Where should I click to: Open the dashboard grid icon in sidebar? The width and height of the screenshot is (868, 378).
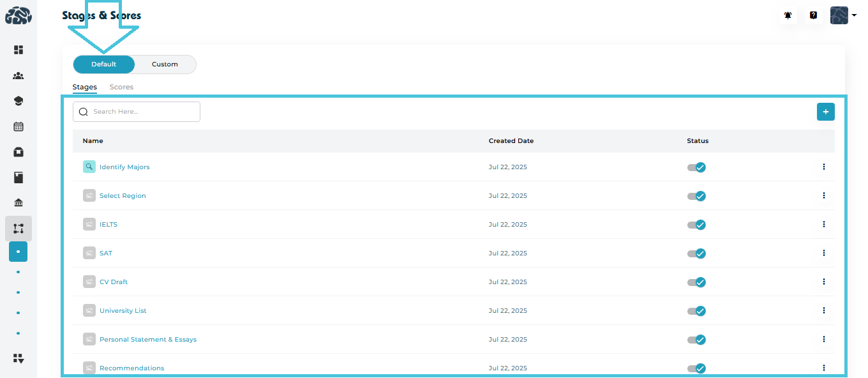(x=19, y=50)
